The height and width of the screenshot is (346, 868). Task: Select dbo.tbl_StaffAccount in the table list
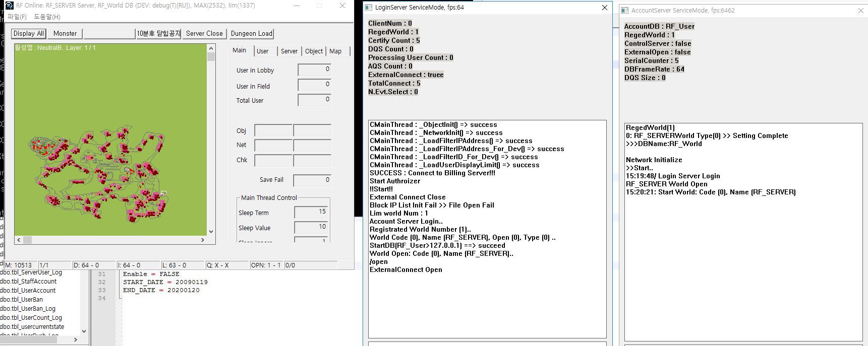click(28, 282)
